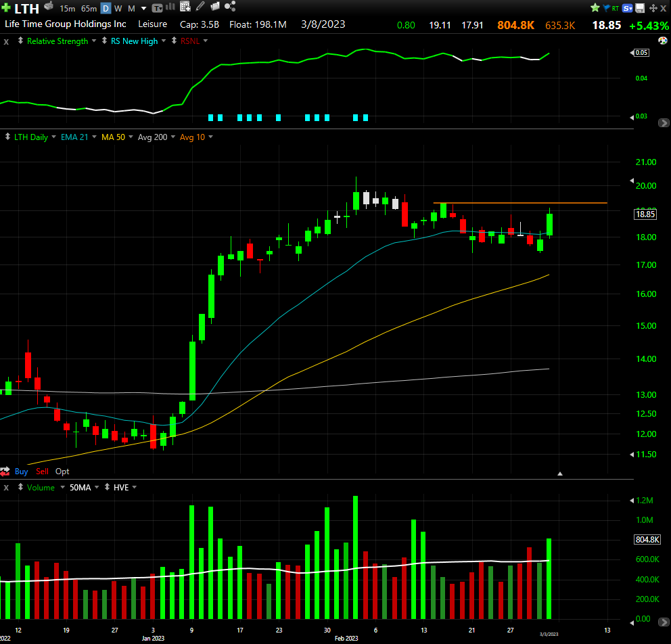Click the save floppy disk icon
Screen dimensions: 671x644
pos(640,8)
